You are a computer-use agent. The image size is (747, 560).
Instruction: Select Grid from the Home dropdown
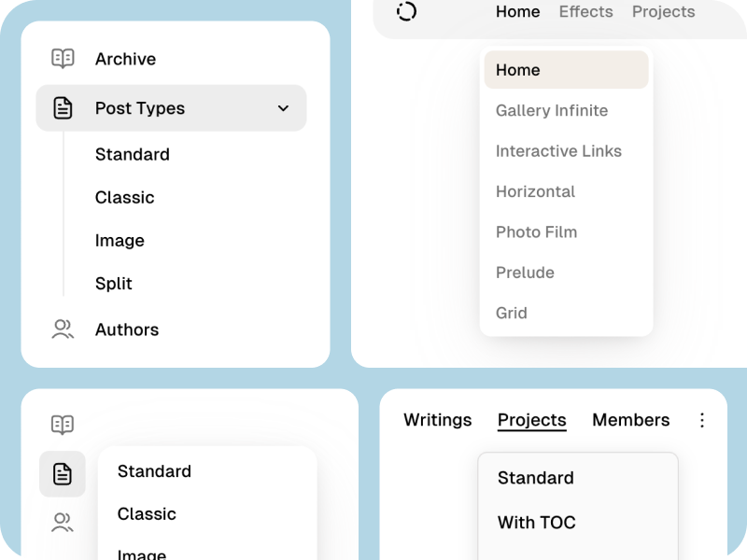coord(512,313)
